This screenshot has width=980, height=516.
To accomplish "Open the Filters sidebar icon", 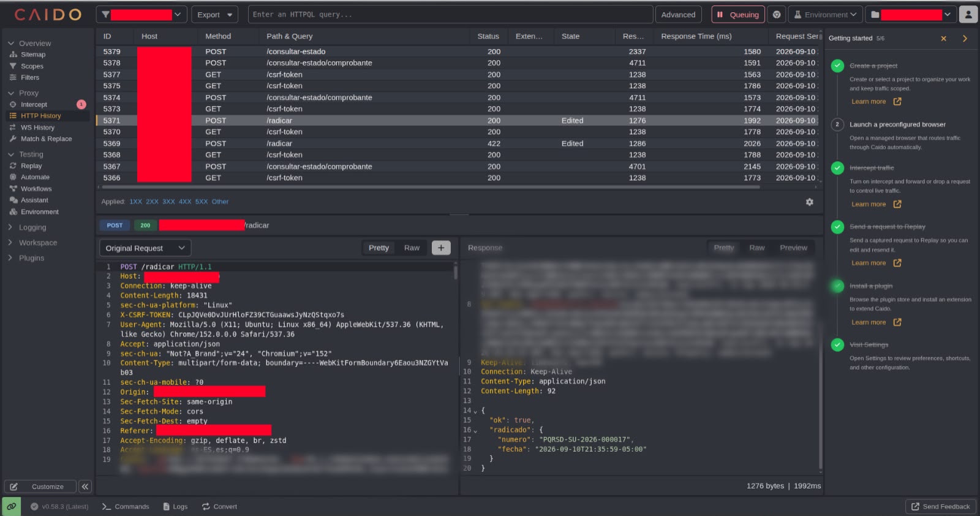I will pos(13,77).
